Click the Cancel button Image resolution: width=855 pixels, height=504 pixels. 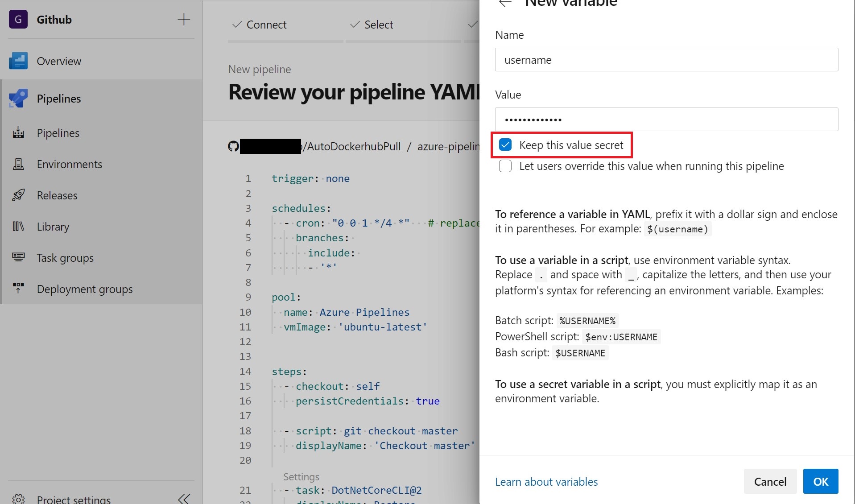click(x=770, y=481)
